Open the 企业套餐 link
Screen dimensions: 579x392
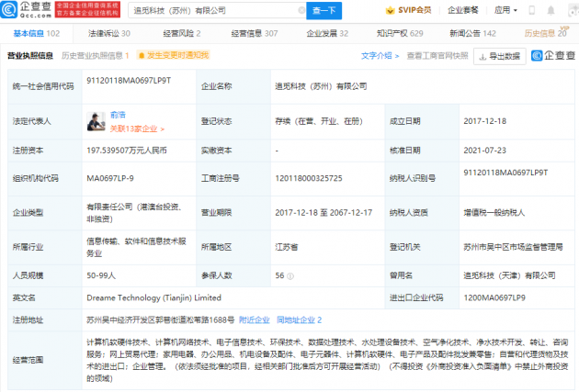462,10
